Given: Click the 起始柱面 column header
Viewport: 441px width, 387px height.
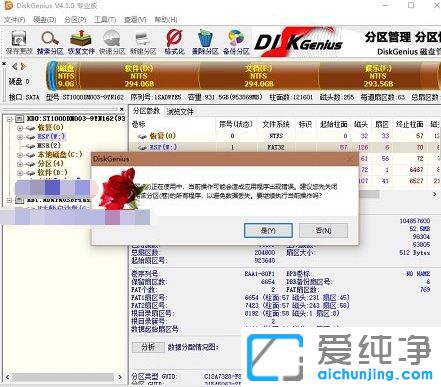Looking at the screenshot, I should click(x=333, y=124).
